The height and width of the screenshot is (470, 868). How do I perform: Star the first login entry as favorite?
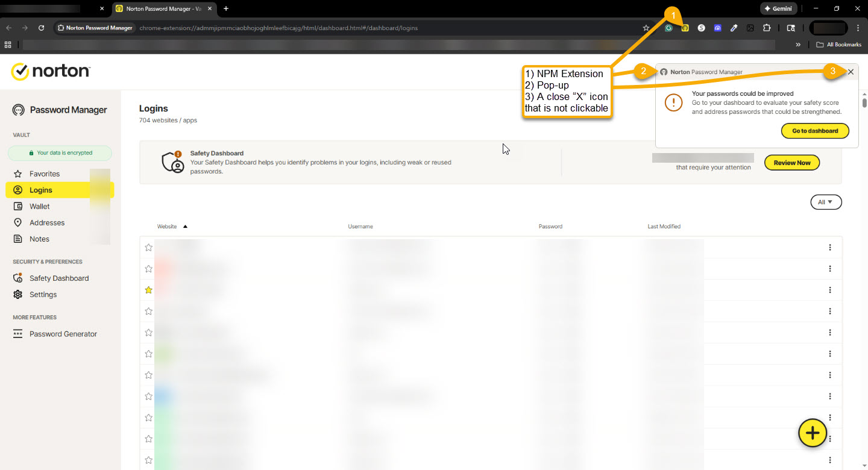point(148,247)
